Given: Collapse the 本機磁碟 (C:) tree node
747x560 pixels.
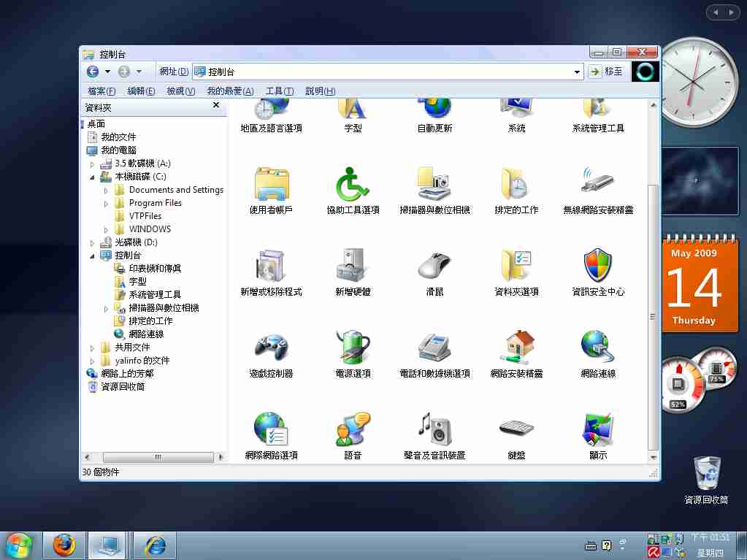Looking at the screenshot, I should [93, 177].
